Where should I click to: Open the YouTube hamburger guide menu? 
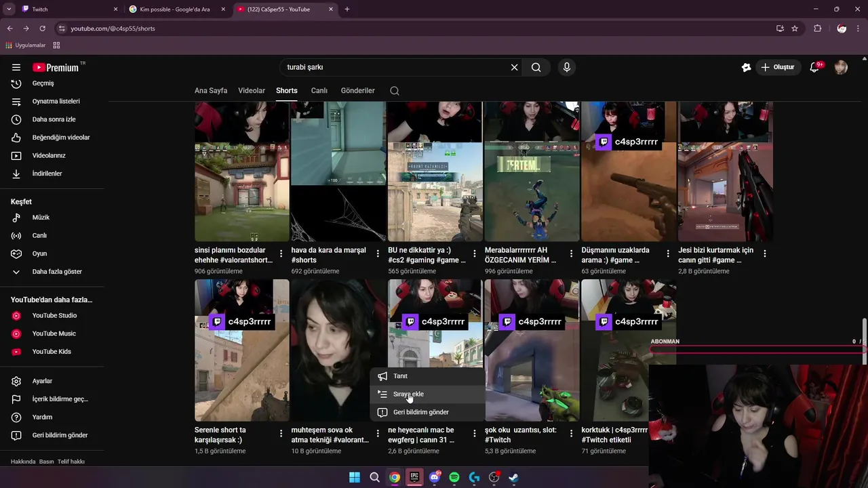[16, 67]
